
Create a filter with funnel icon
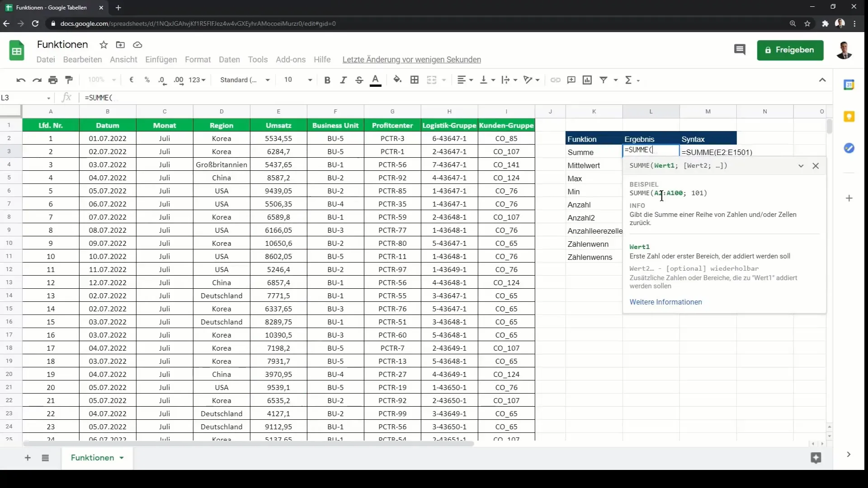click(x=604, y=80)
